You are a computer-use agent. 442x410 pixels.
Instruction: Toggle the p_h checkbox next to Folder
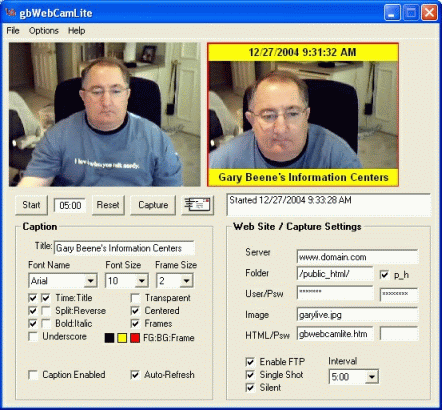click(384, 275)
